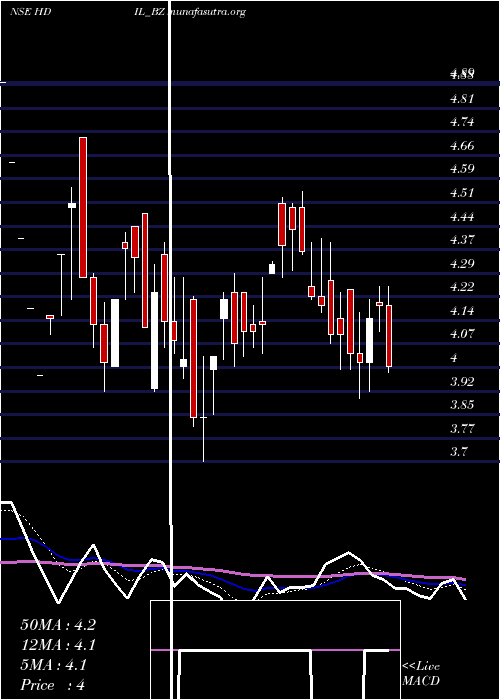Click the 3.77 price axis label
The image size is (500, 700).
pyautogui.click(x=462, y=429)
